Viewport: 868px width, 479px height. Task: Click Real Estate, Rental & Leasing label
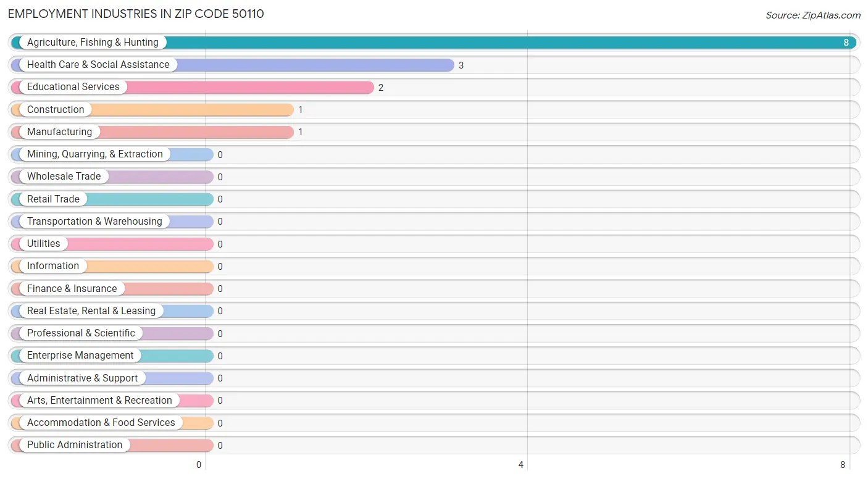[x=91, y=310]
